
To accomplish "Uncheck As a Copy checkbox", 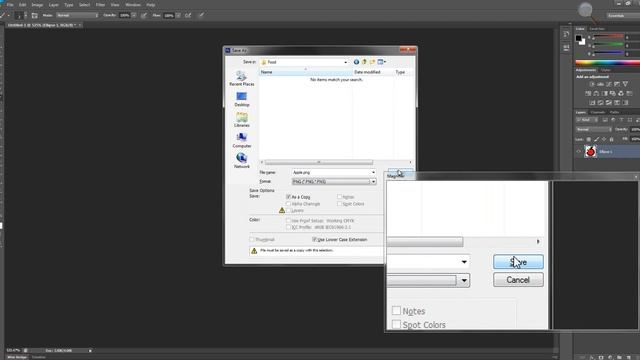I will click(x=289, y=197).
